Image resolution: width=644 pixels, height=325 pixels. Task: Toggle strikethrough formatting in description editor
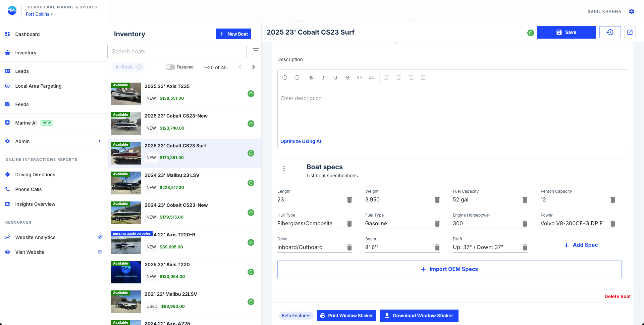coord(347,78)
